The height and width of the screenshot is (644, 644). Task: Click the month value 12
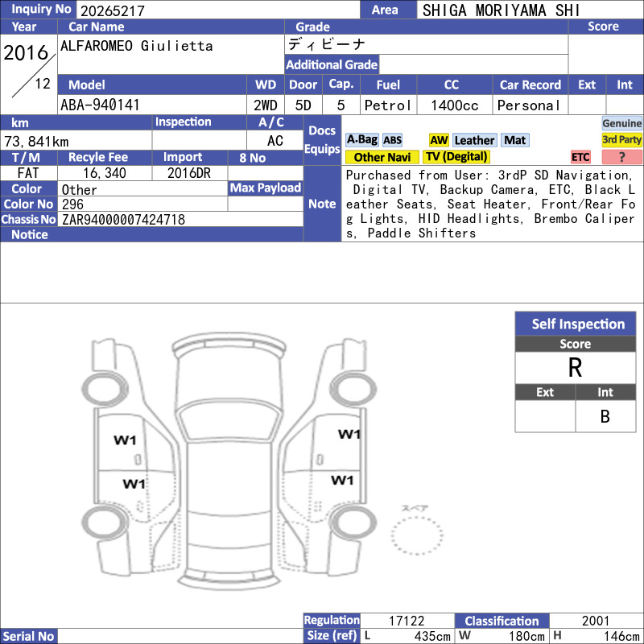(x=43, y=84)
